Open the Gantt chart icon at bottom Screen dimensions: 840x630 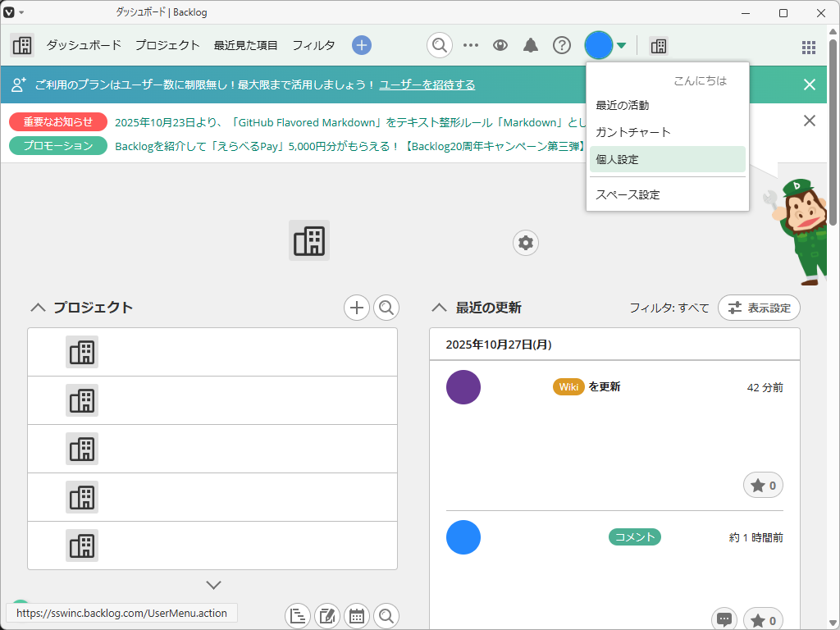298,616
